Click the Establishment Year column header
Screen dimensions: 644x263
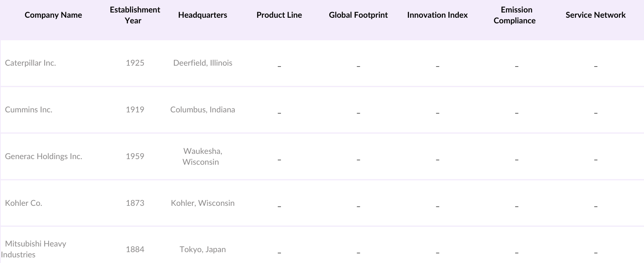[135, 15]
